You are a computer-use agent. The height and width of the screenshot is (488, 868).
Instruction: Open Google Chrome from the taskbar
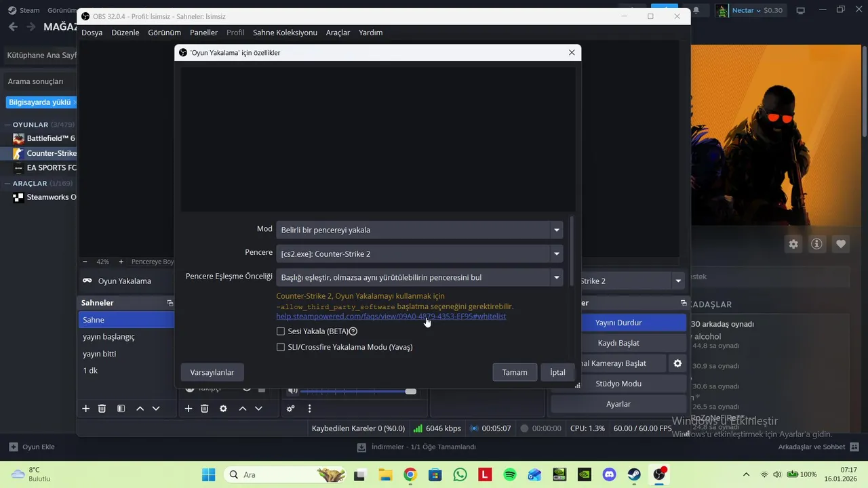point(410,474)
